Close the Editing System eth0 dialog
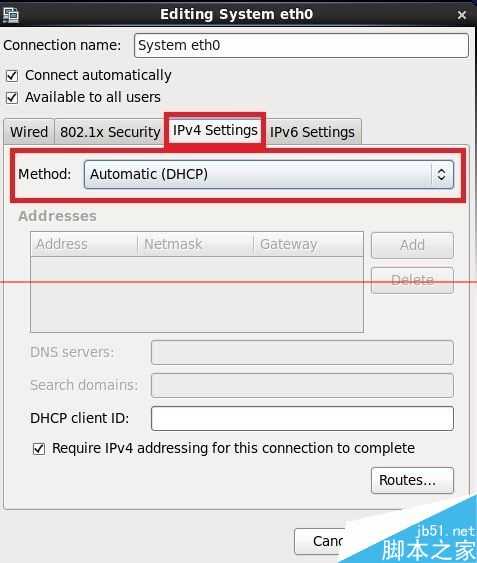This screenshot has width=477, height=563. [462, 15]
